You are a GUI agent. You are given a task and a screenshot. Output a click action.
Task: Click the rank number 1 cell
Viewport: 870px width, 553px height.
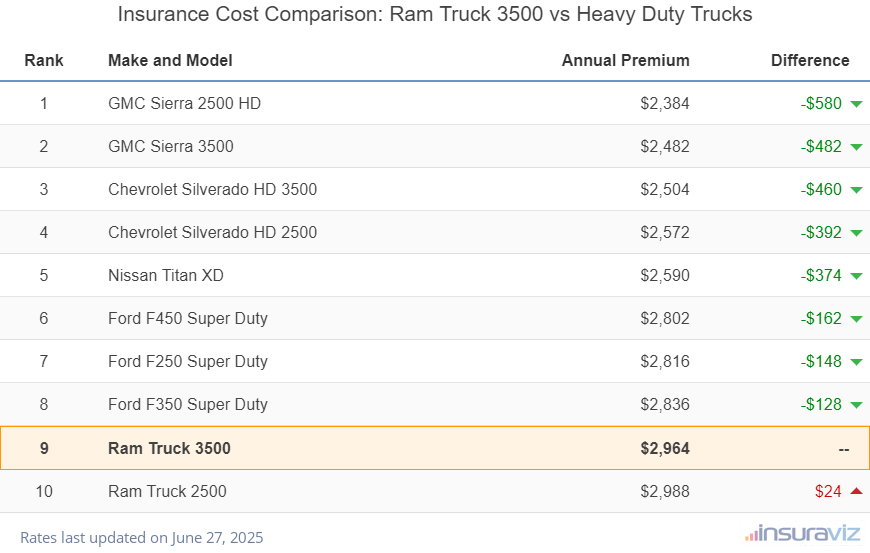click(44, 103)
